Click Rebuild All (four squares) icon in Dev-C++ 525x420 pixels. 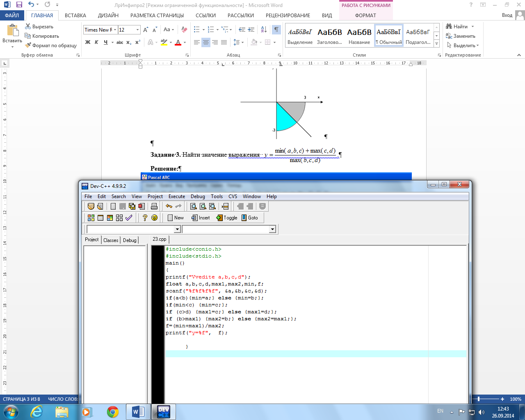click(x=119, y=218)
